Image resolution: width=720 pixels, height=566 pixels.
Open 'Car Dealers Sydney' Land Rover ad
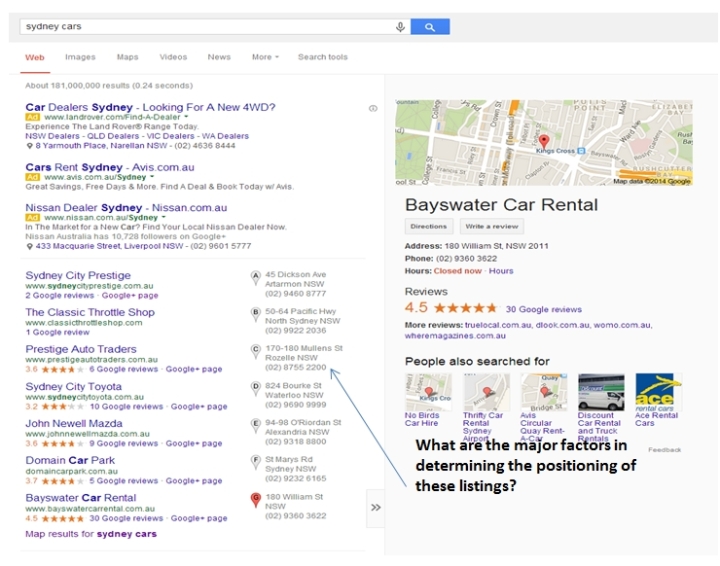(x=150, y=107)
